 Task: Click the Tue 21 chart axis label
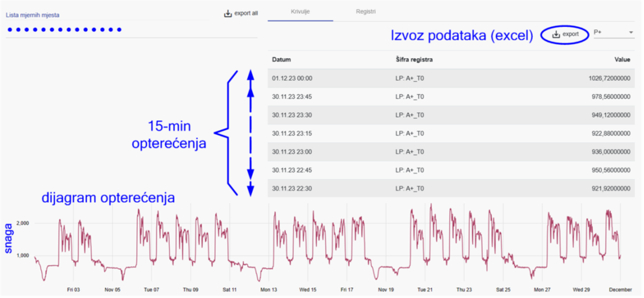click(x=425, y=289)
